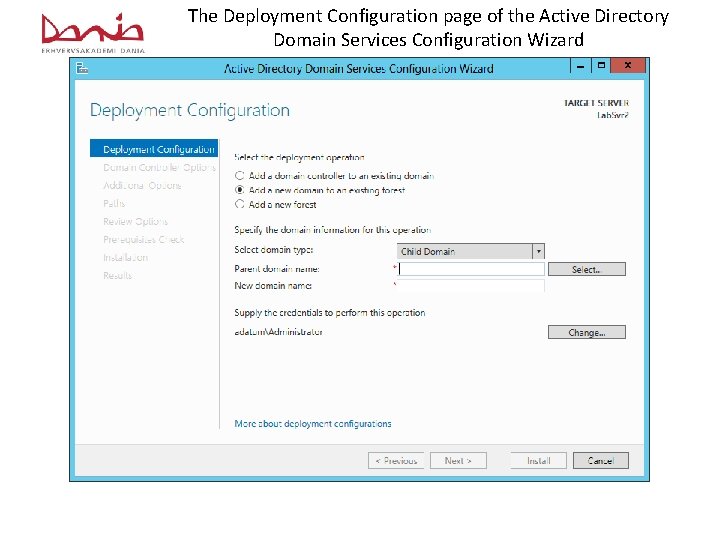Select Deployment Configuration in the left pane
The width and height of the screenshot is (720, 540).
(x=154, y=149)
